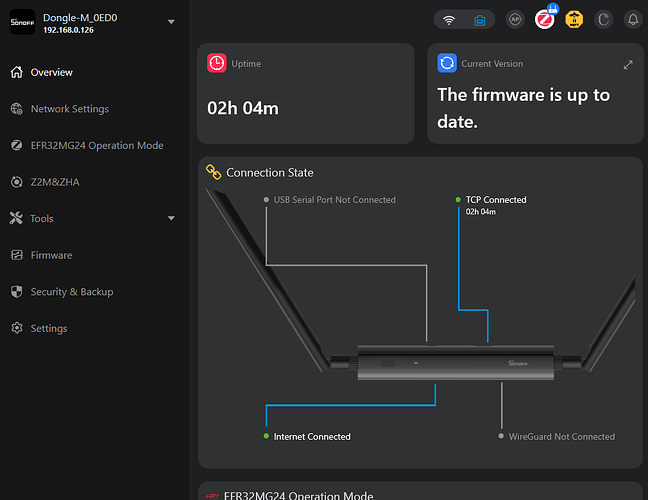Go to Network Settings

69,109
